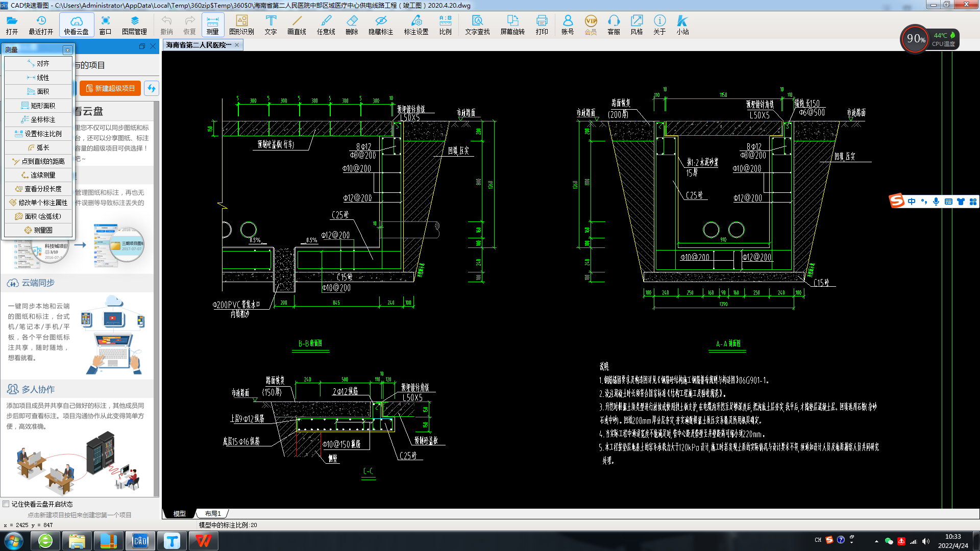Click the 快看云盘 cloud drive icon

[77, 24]
